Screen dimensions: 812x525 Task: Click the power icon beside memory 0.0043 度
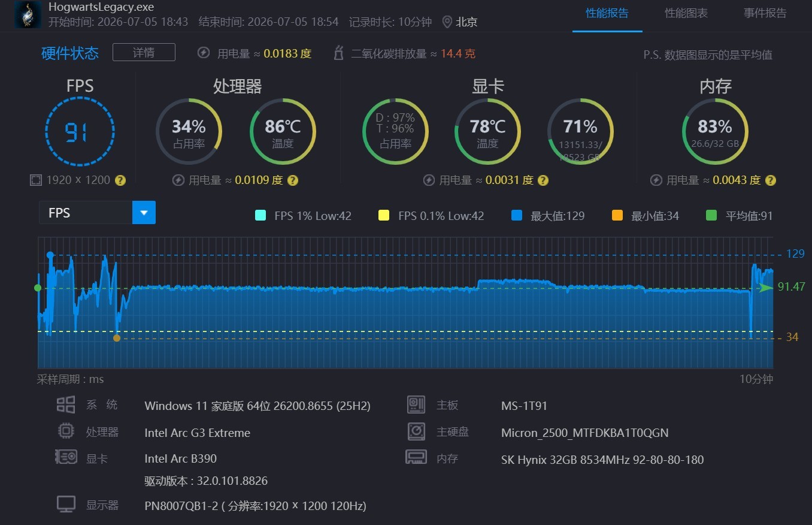coord(656,180)
